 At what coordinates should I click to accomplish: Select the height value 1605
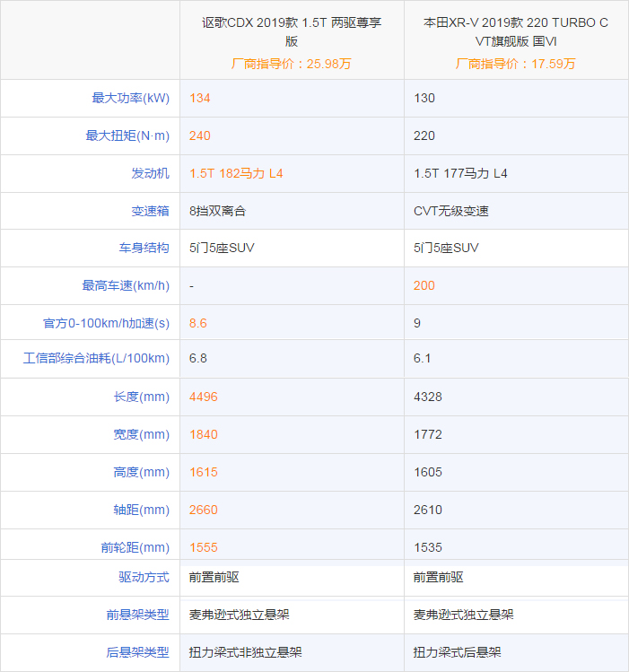pos(428,472)
